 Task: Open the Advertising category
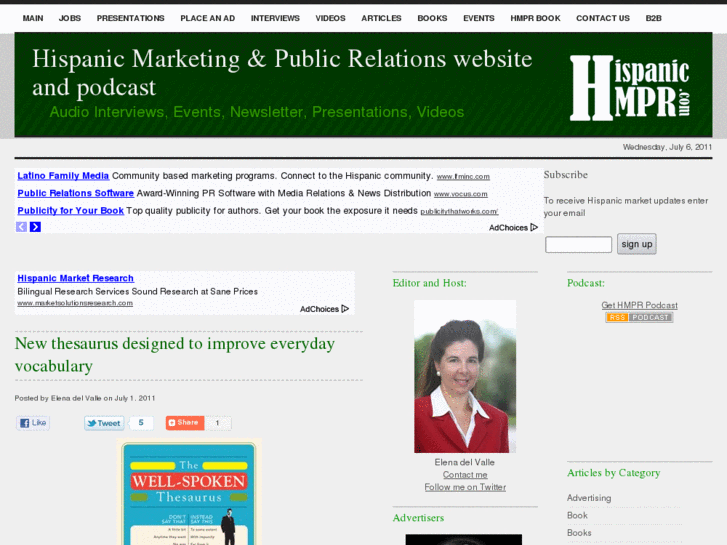point(589,498)
